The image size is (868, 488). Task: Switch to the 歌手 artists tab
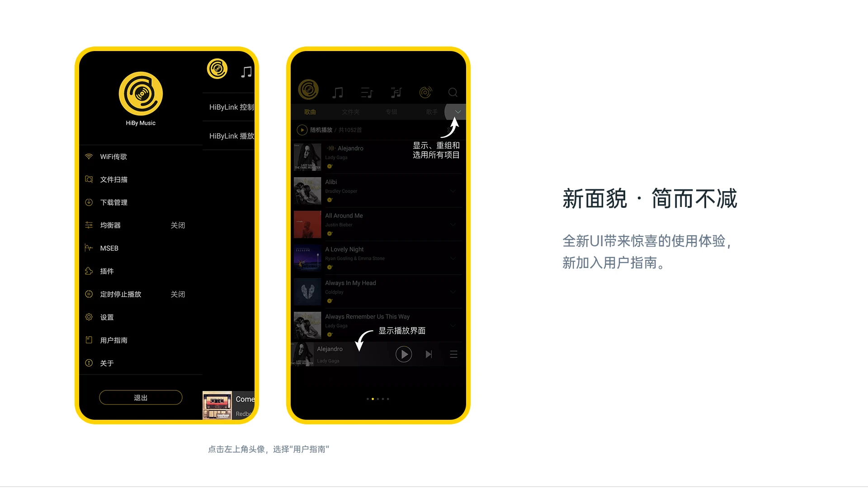432,112
